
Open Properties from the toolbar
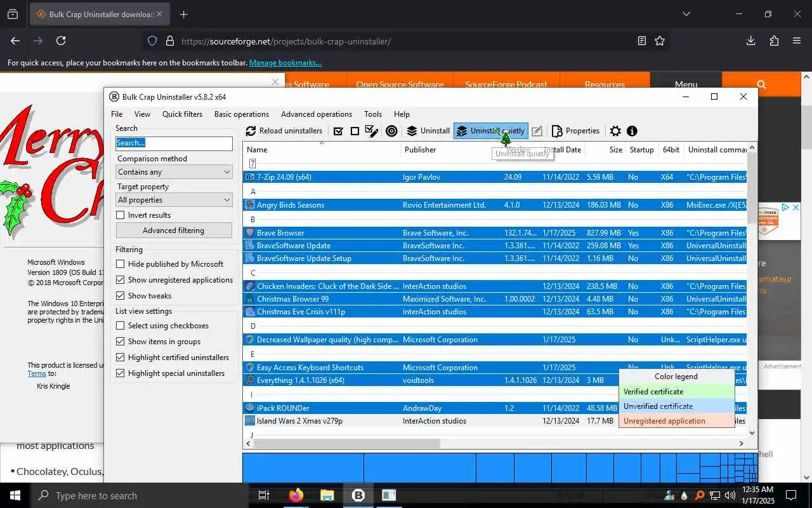[575, 131]
